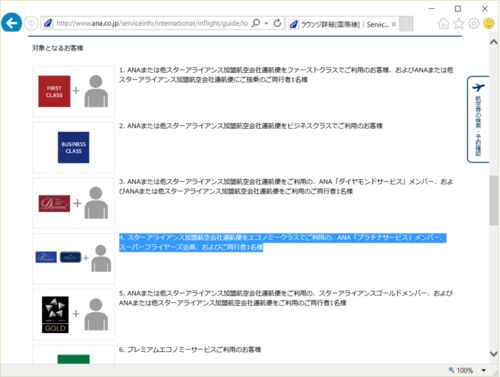Click the person icon beside GOLD logo

pyautogui.click(x=96, y=314)
